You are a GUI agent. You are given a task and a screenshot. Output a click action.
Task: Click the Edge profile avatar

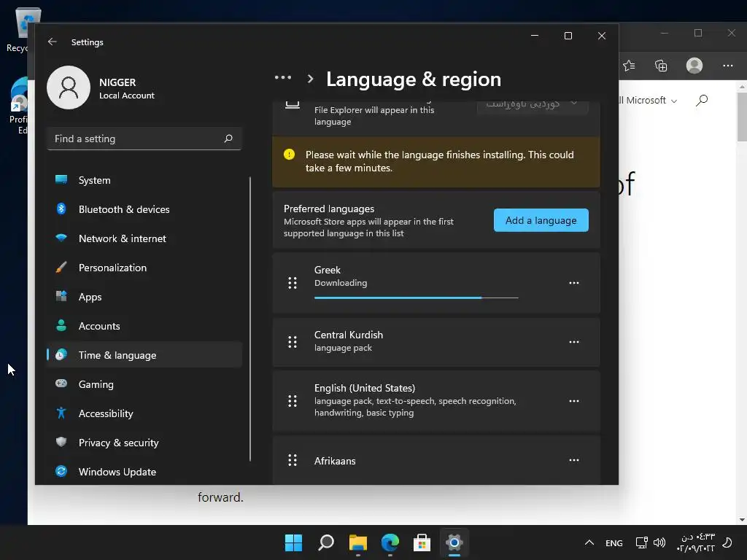(694, 65)
